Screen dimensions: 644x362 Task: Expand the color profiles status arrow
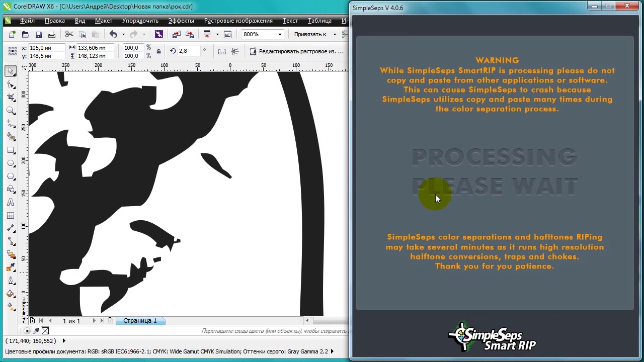click(333, 352)
